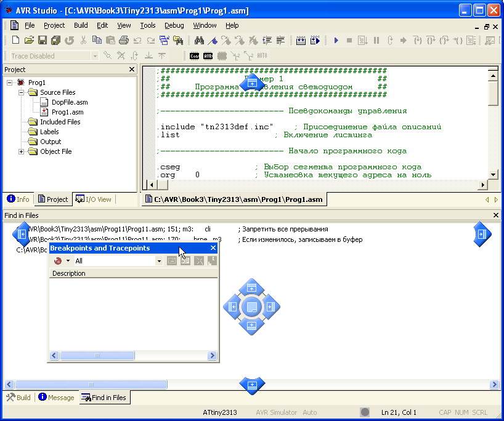Open Find using the binoculars icon
The width and height of the screenshot is (504, 421).
pyautogui.click(x=199, y=40)
